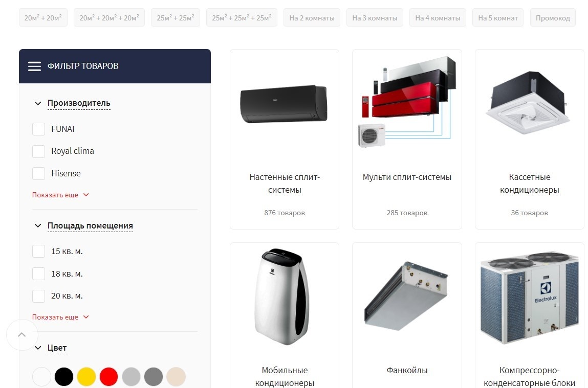
Task: Choose the 20м² + 20м² quick filter
Action: 43,18
